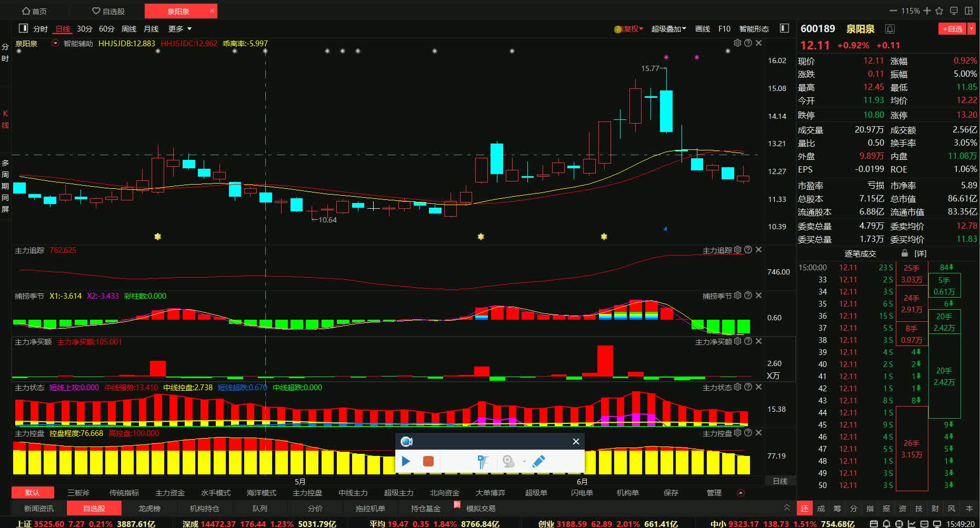Select the 周线 weekly chart
The height and width of the screenshot is (528, 980).
pyautogui.click(x=128, y=29)
